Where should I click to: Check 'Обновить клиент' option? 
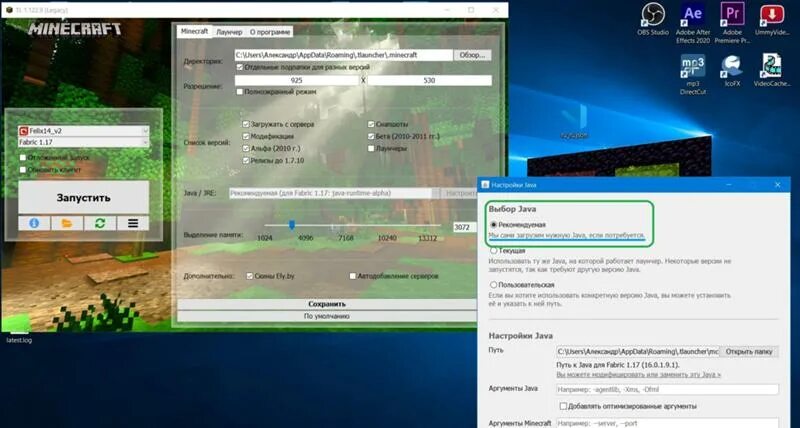pos(22,170)
